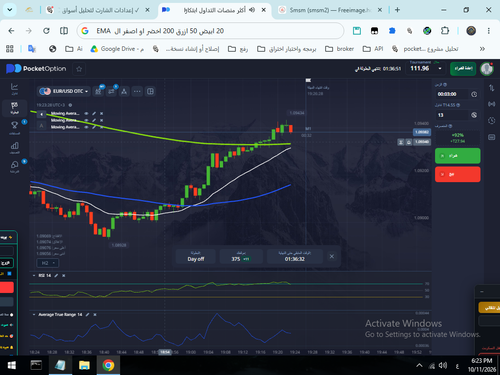Screen dimensions: 500x375
Task: Toggle visibility of the third Moving Average
Action: point(86,127)
